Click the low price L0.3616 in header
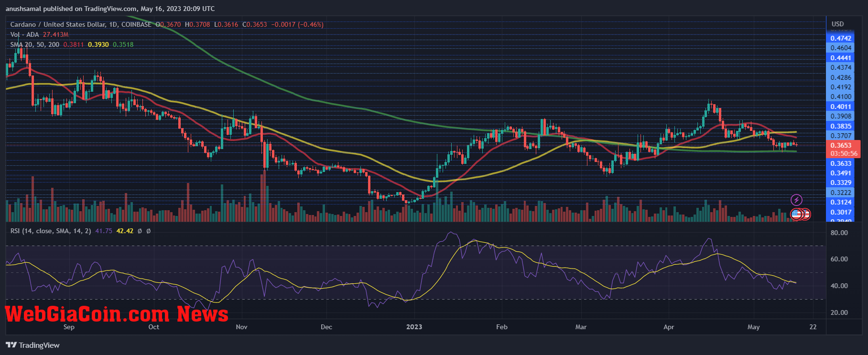The image size is (868, 355). click(x=226, y=24)
